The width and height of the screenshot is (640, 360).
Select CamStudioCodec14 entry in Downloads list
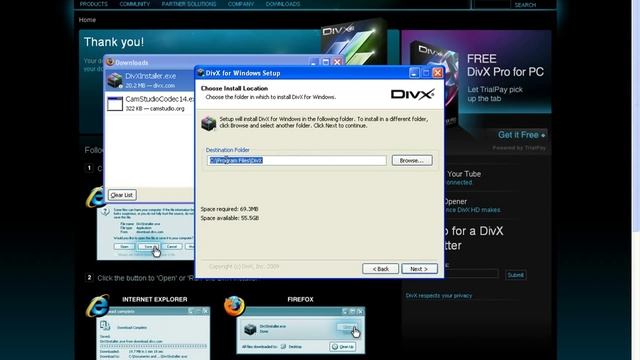pyautogui.click(x=150, y=104)
